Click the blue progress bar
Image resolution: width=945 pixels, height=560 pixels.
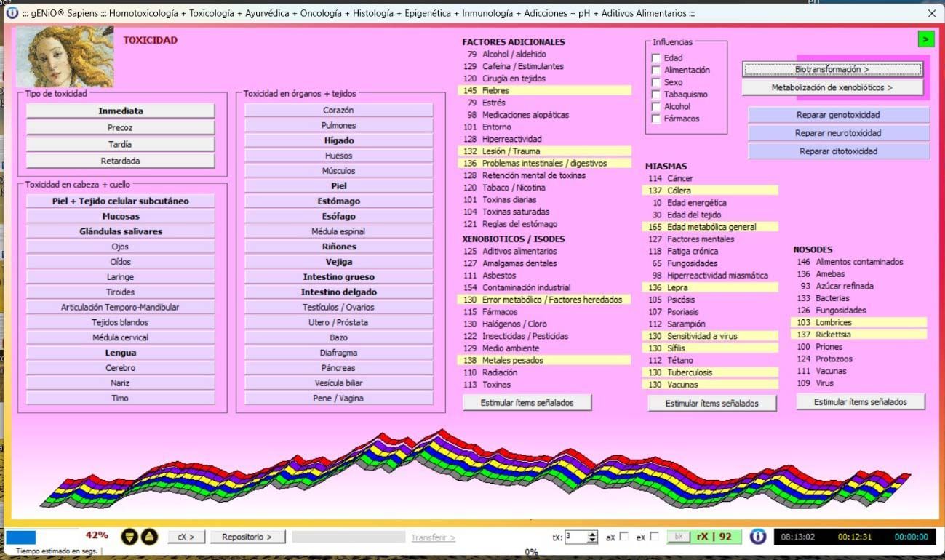[x=21, y=537]
